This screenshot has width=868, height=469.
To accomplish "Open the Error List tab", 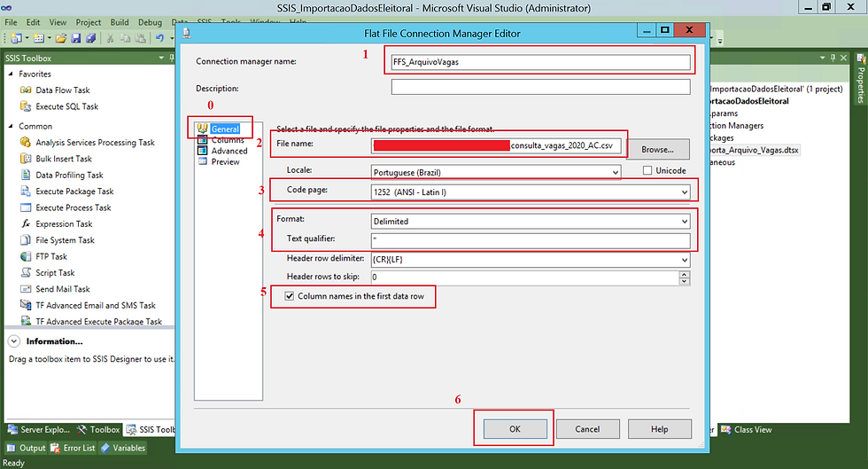I will click(73, 448).
